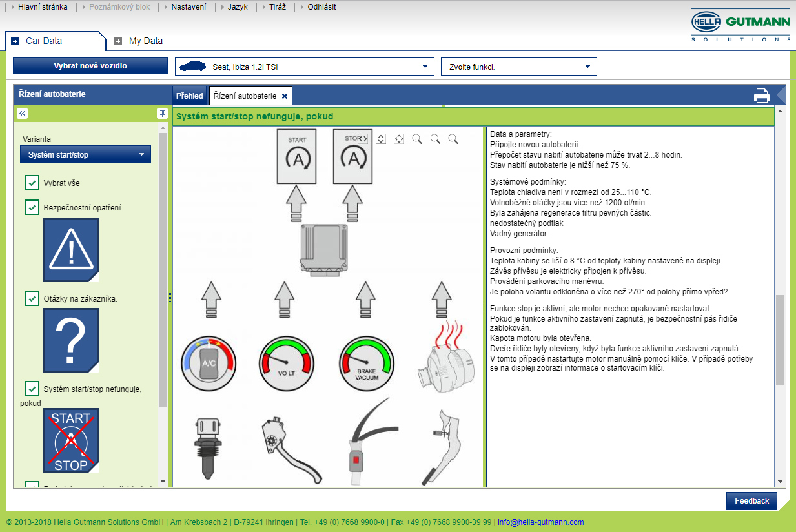Image resolution: width=796 pixels, height=532 pixels.
Task: Open Jazyk in top menu
Action: (238, 7)
